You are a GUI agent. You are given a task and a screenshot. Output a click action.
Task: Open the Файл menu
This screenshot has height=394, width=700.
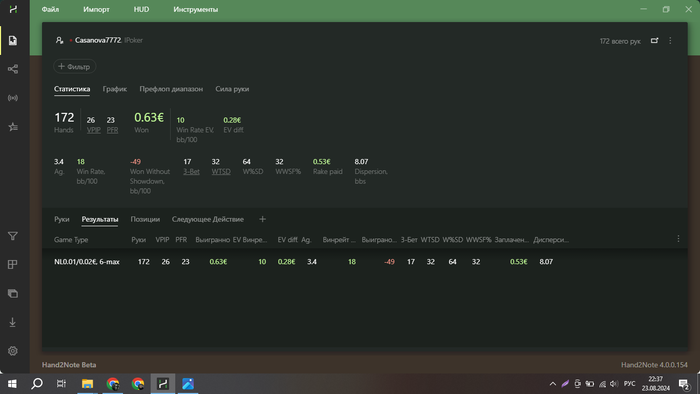(x=50, y=9)
